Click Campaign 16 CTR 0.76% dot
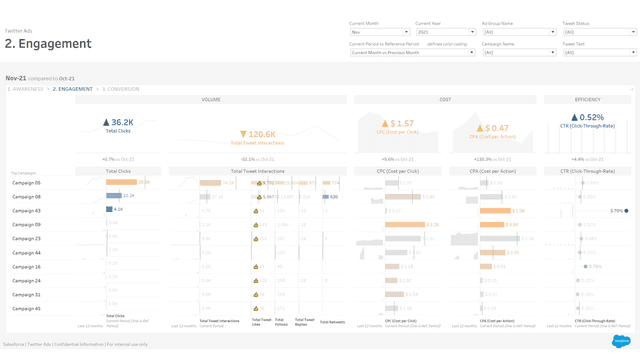Viewport: 640px width, 363px height. click(x=585, y=266)
